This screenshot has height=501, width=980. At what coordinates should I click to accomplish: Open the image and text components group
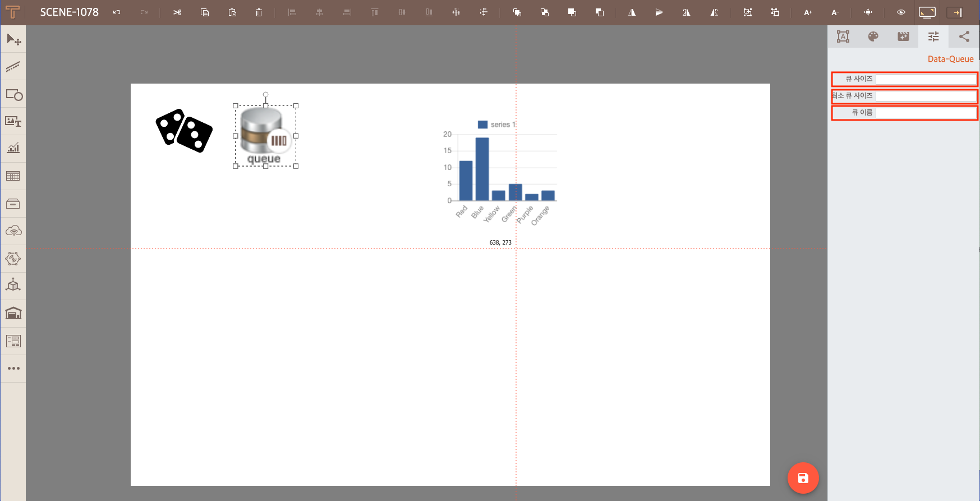tap(13, 122)
